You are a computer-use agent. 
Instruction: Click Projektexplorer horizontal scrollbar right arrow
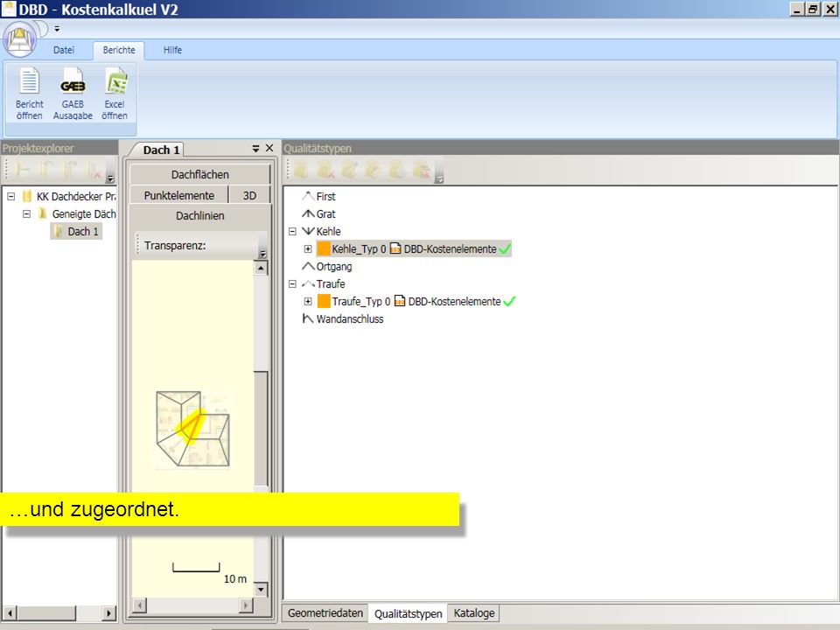pyautogui.click(x=108, y=612)
